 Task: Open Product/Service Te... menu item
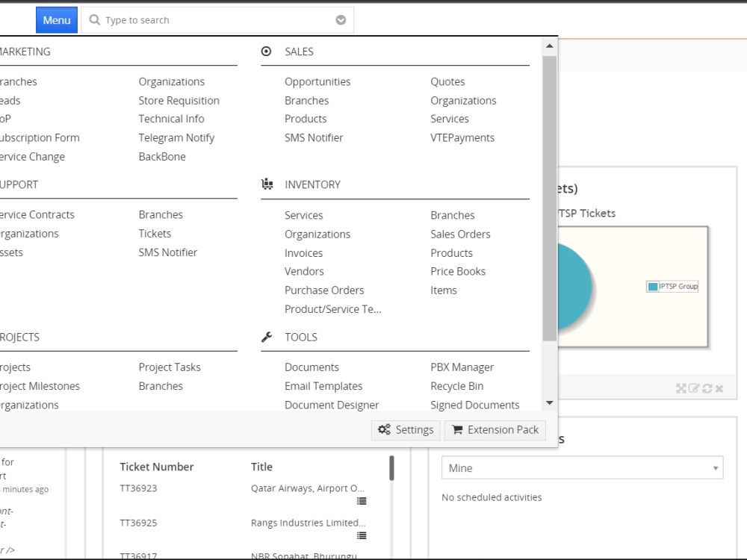point(332,309)
